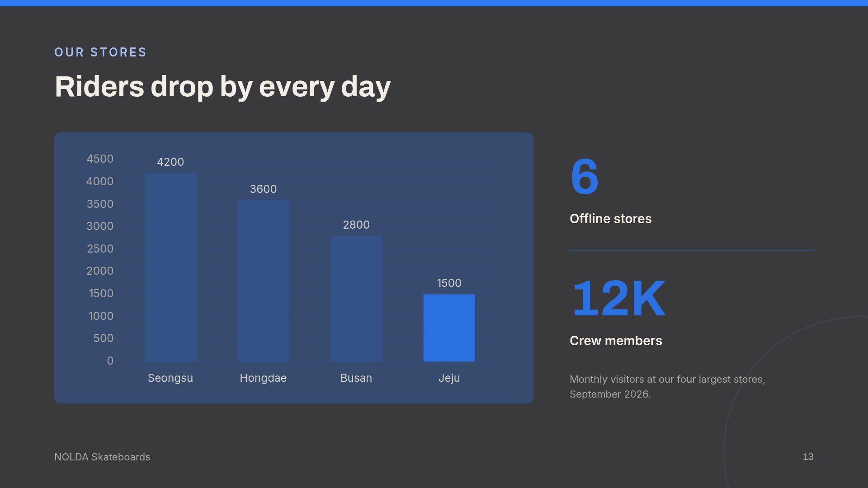868x488 pixels.
Task: Click the 4000 y-axis value
Action: pos(100,182)
